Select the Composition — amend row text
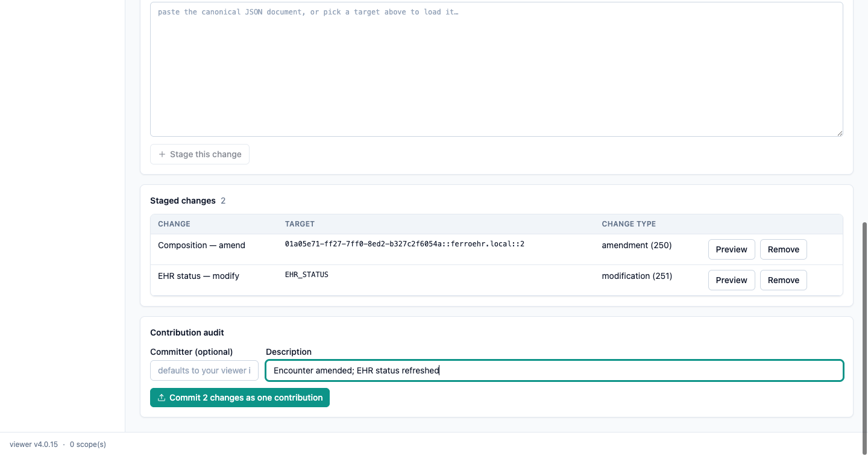 pyautogui.click(x=201, y=245)
